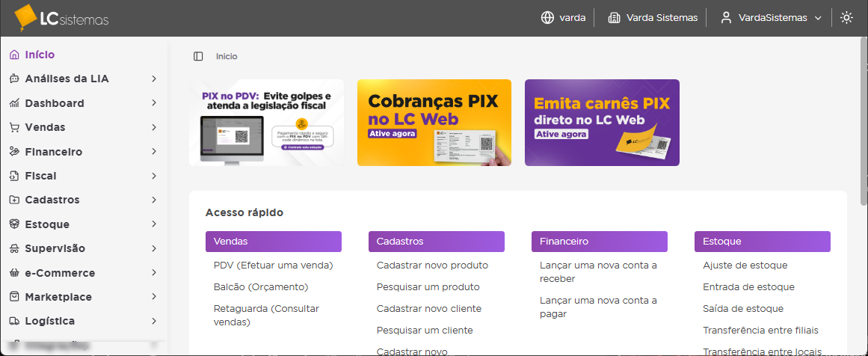Click the Financeiro coins icon
The height and width of the screenshot is (356, 868).
(x=14, y=152)
